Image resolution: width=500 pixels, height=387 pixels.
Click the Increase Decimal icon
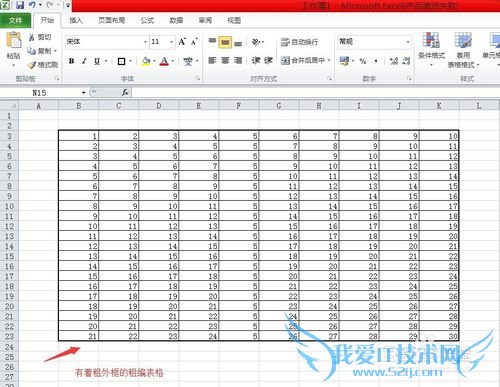(x=394, y=61)
